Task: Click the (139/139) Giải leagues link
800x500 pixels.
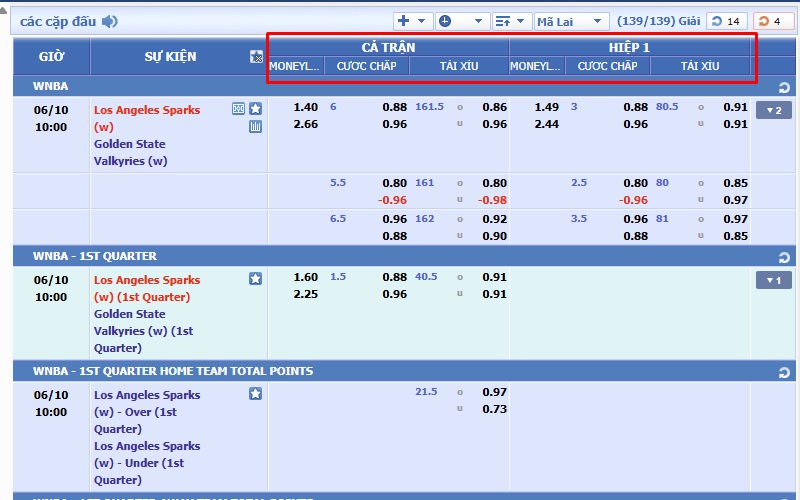Action: [x=658, y=21]
